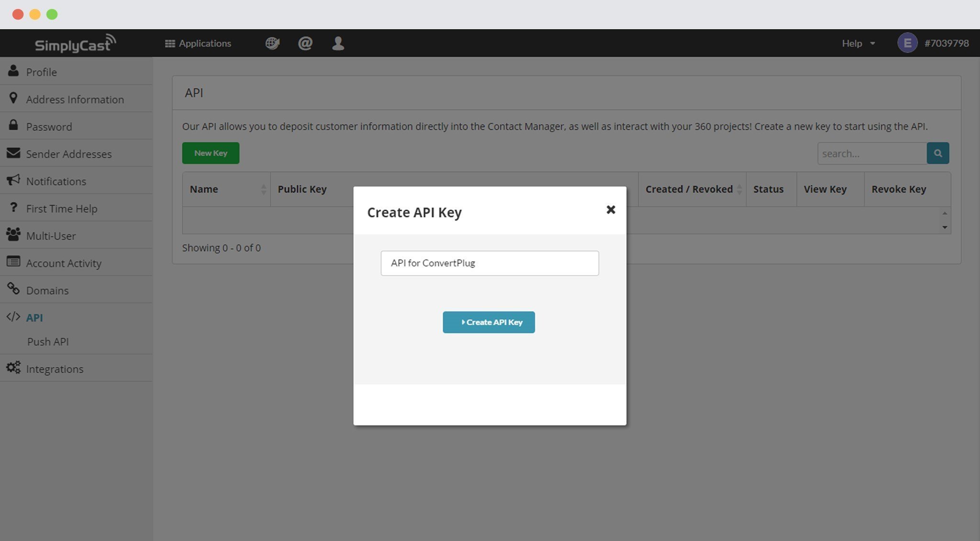Click the Notifications megaphone icon
980x541 pixels.
click(13, 180)
